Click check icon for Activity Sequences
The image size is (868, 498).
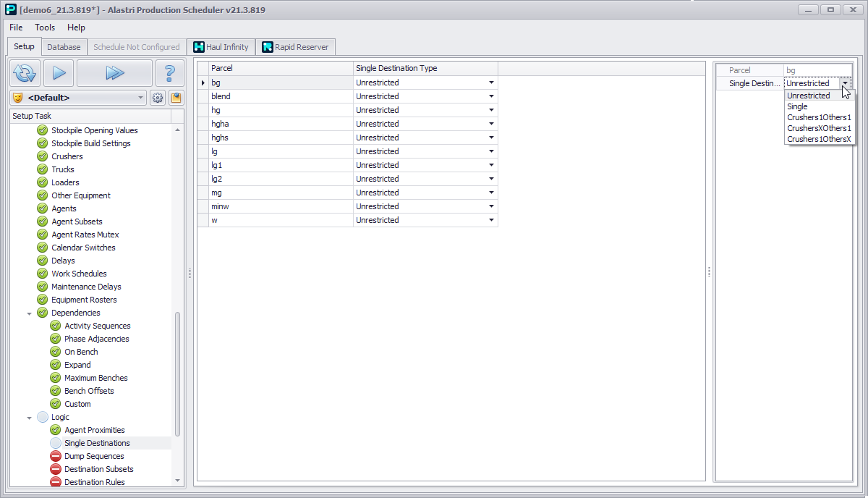click(56, 326)
